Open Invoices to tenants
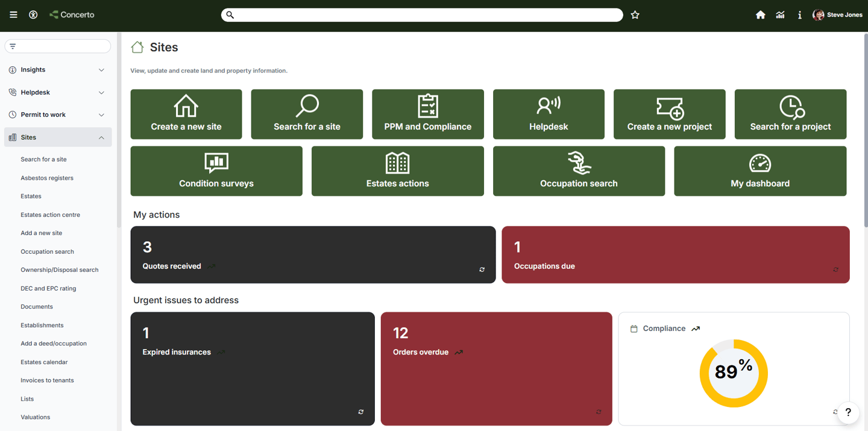 (x=47, y=380)
